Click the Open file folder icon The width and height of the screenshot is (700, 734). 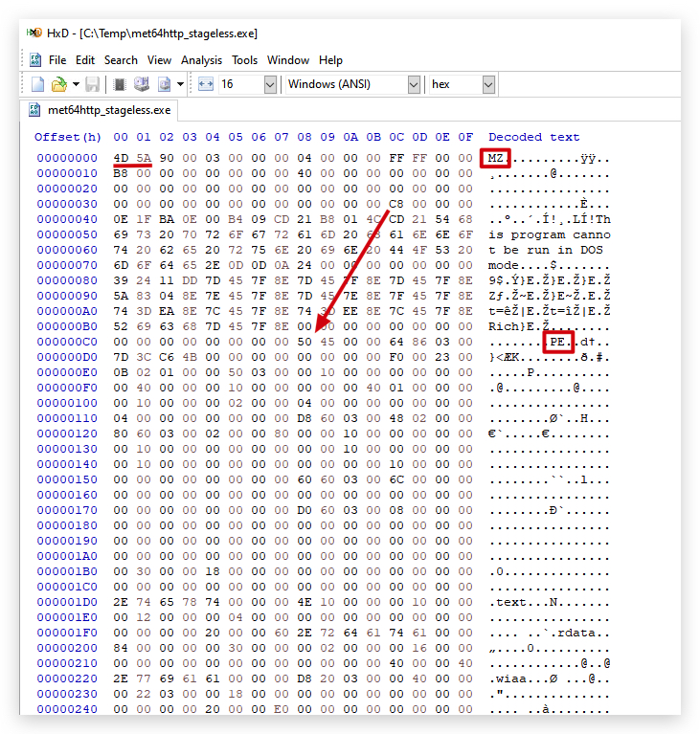coord(59,84)
